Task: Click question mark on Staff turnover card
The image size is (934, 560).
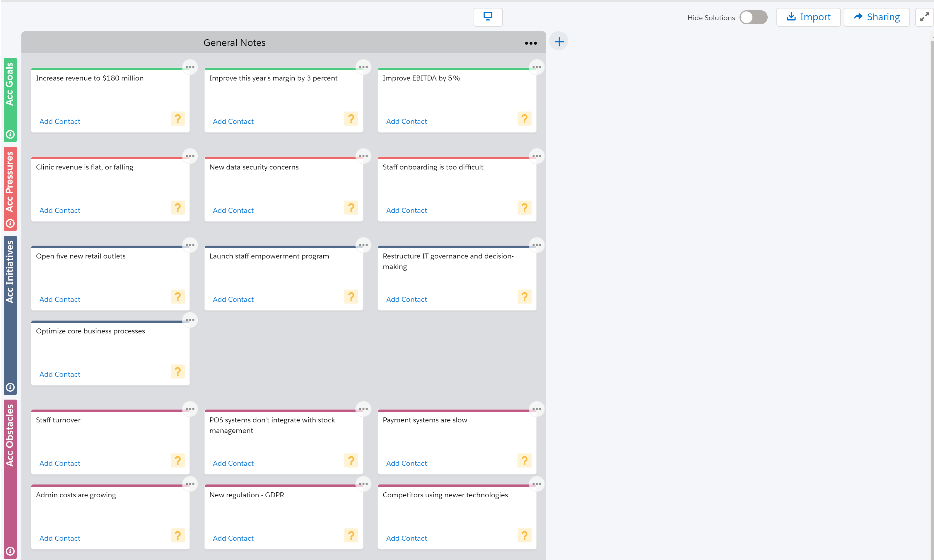Action: pos(177,461)
